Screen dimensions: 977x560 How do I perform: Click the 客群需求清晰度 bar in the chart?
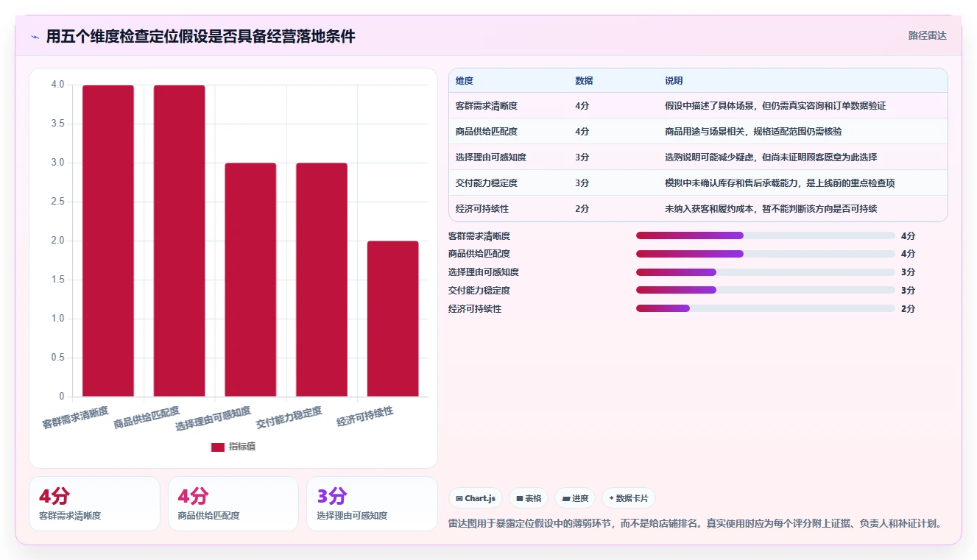point(108,241)
